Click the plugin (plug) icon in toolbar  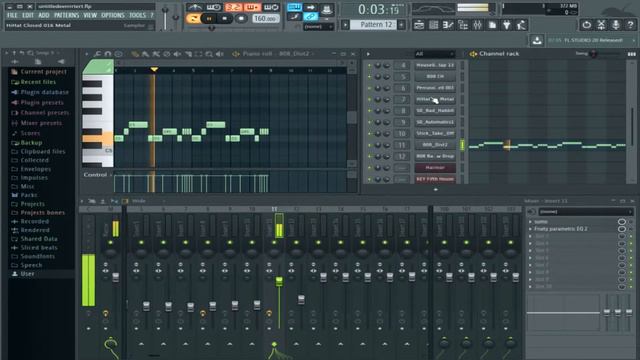coord(507,25)
